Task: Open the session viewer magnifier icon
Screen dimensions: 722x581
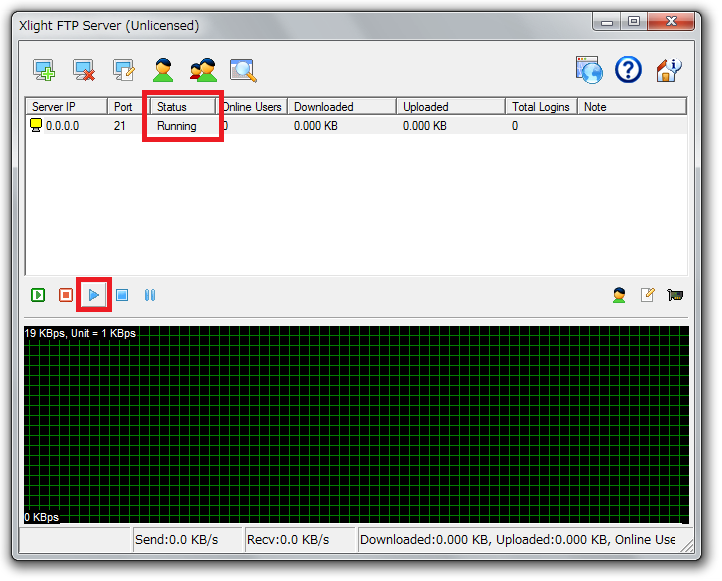Action: [x=243, y=70]
